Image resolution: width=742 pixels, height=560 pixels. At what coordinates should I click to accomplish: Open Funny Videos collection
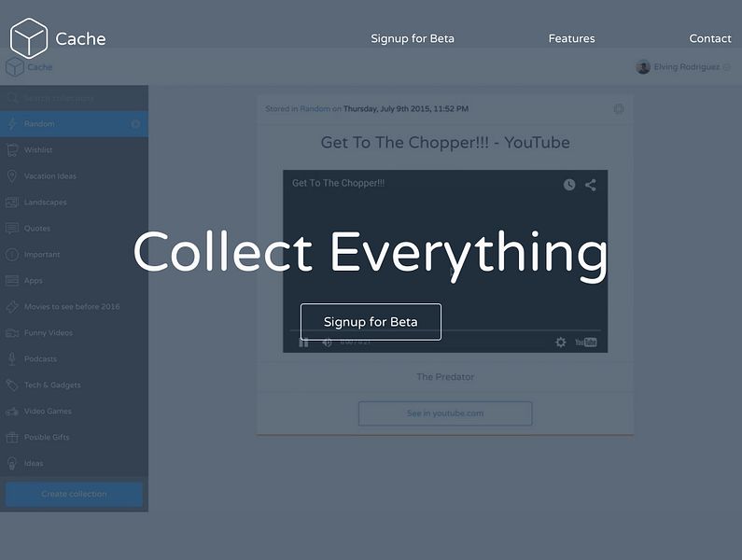coord(74,333)
